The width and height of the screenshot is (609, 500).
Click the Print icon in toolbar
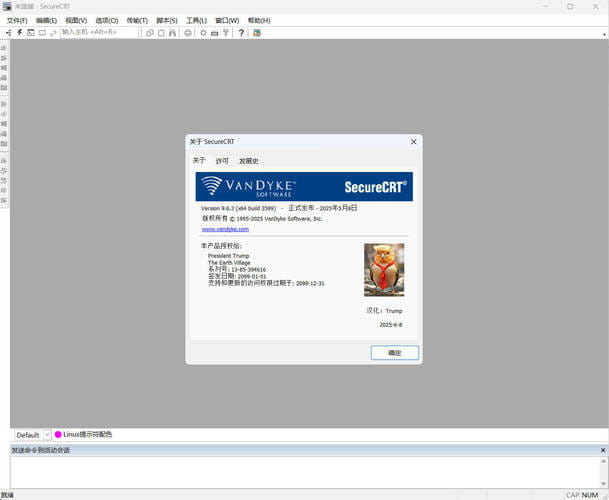point(187,32)
